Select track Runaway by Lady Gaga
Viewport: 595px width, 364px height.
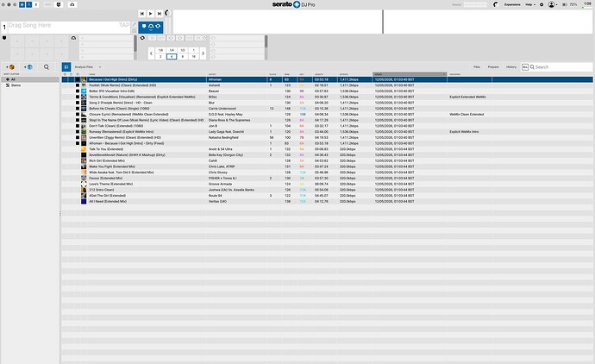point(327,132)
